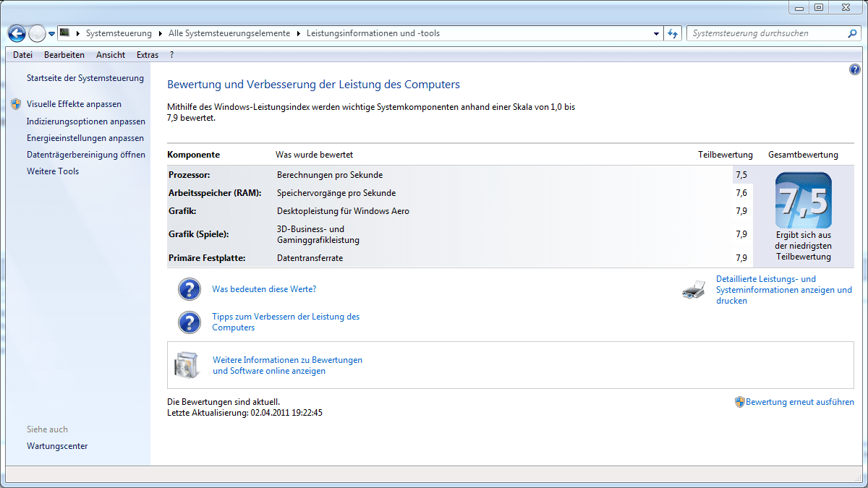
Task: Click the Control Panel icon in address bar
Action: coord(64,33)
